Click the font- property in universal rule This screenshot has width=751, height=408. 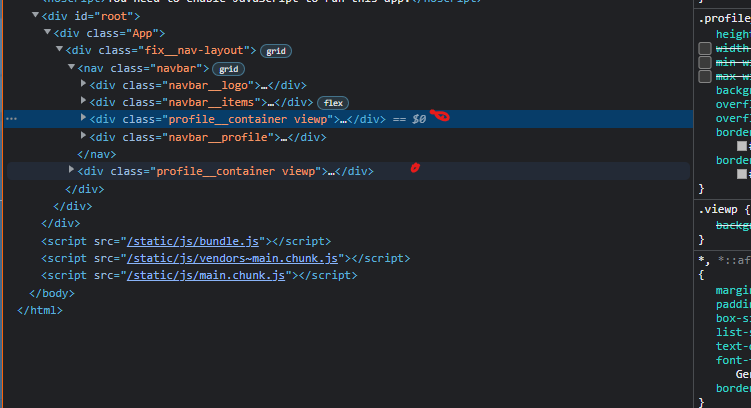point(733,360)
